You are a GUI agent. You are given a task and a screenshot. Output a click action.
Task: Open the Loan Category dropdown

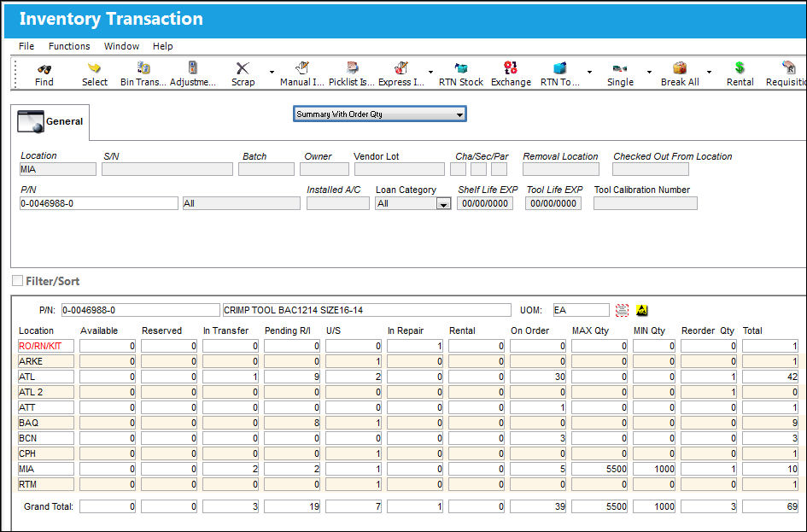(x=443, y=204)
